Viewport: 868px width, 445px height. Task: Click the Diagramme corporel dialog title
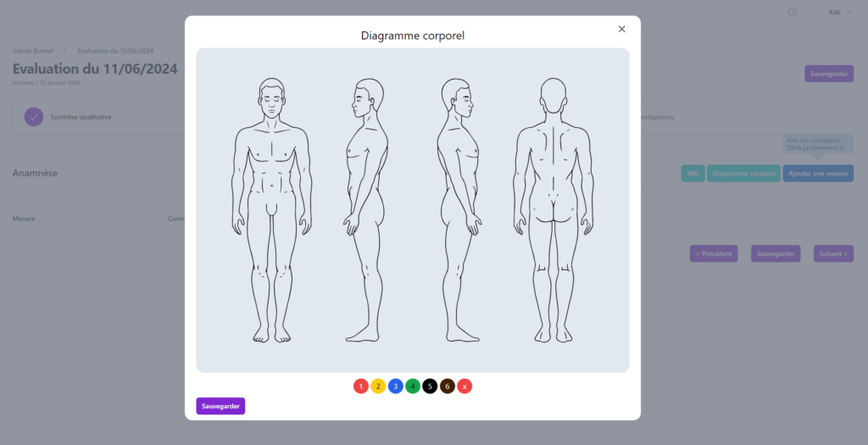(413, 36)
